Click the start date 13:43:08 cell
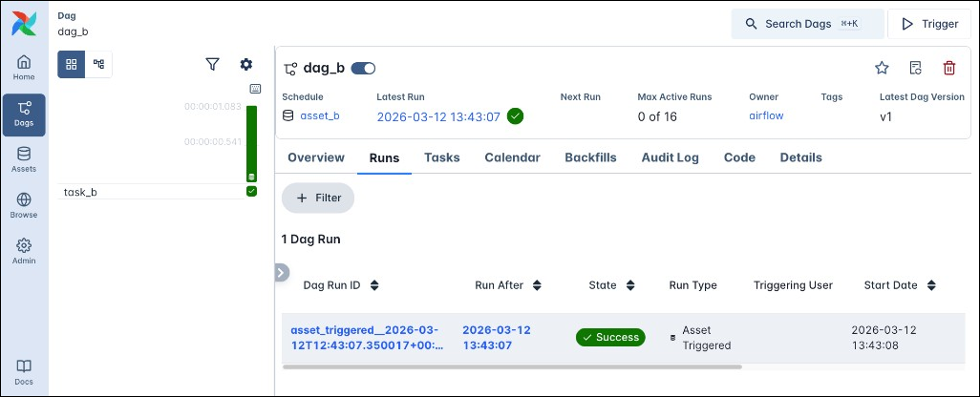This screenshot has height=397, width=980. (884, 338)
